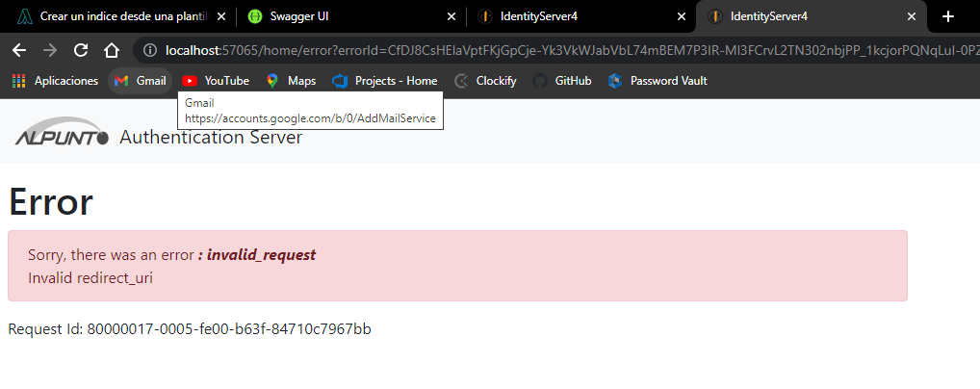Viewport: 980px width, 389px height.
Task: Open a new browser tab
Action: (x=948, y=16)
